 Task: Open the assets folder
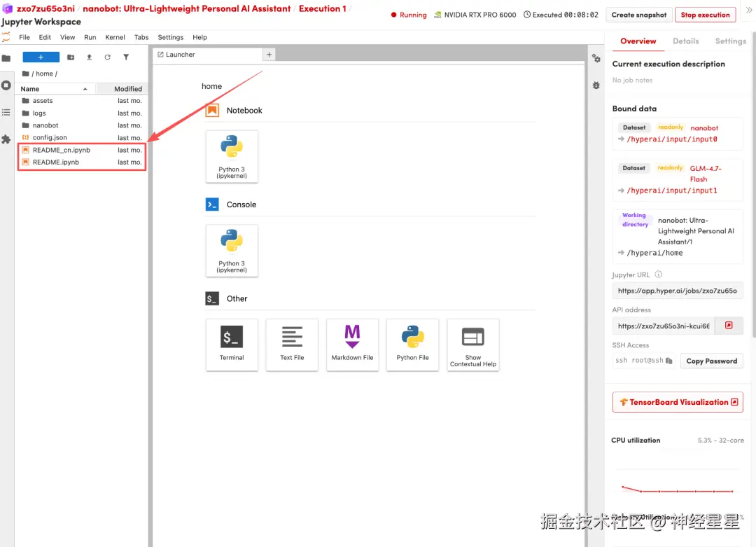point(81,101)
